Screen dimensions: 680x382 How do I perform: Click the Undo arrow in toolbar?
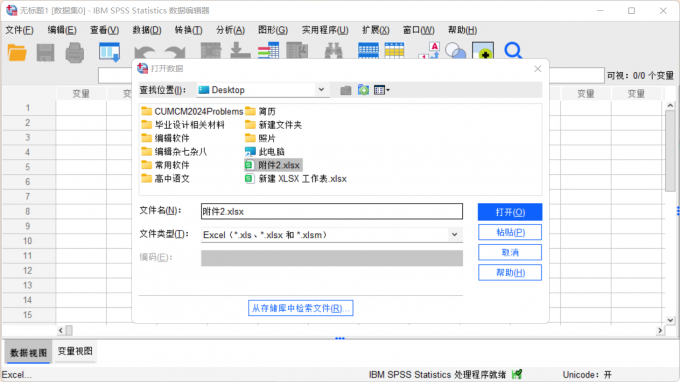[144, 52]
